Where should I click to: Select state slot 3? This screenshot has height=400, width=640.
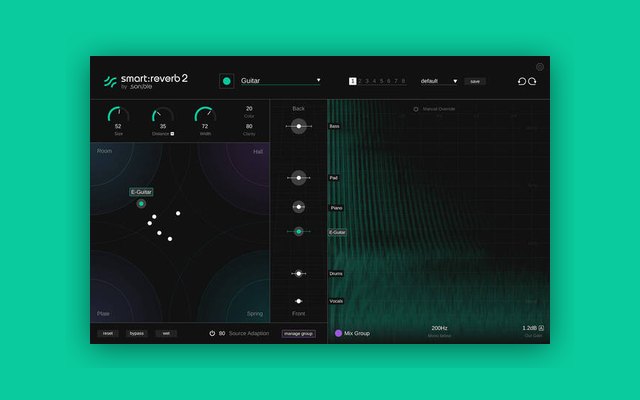pyautogui.click(x=367, y=81)
